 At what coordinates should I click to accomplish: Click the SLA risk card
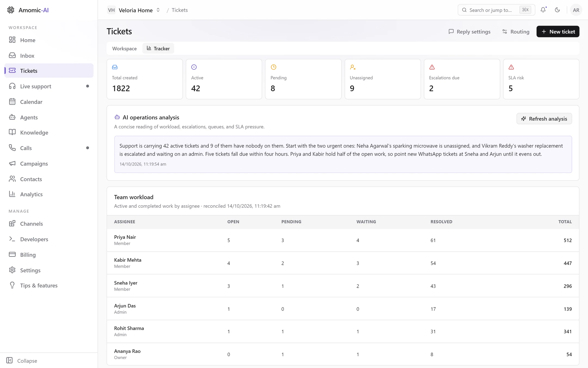[541, 79]
